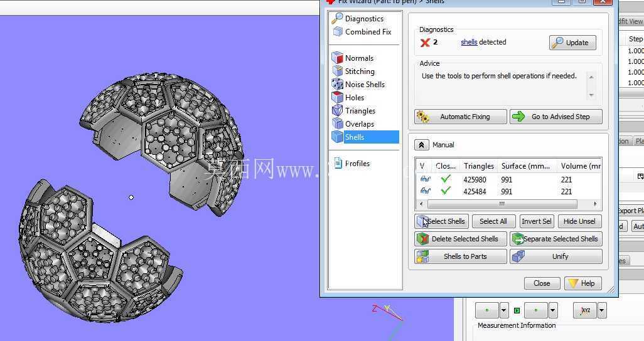Click Select Shells button
644x341 pixels.
point(441,221)
